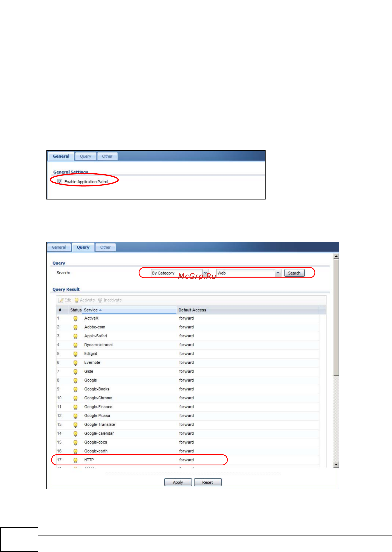Screen dimensions: 392x552
Task: Open General tab in lower panel
Action: 59,247
